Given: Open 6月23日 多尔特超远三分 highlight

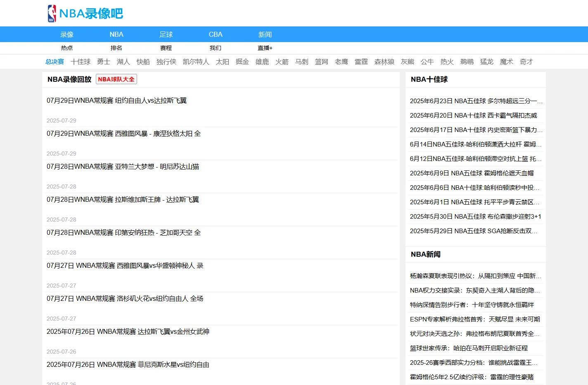Looking at the screenshot, I should (x=476, y=101).
